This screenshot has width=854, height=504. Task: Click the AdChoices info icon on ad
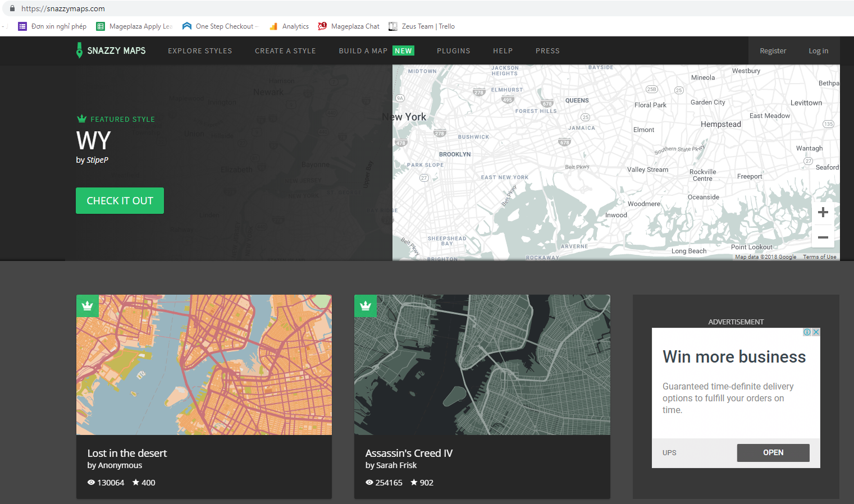click(807, 332)
